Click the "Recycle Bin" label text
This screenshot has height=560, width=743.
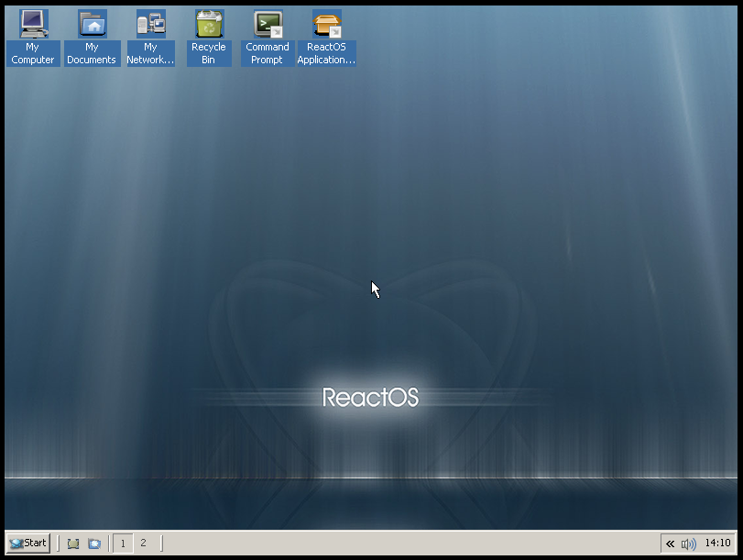209,53
